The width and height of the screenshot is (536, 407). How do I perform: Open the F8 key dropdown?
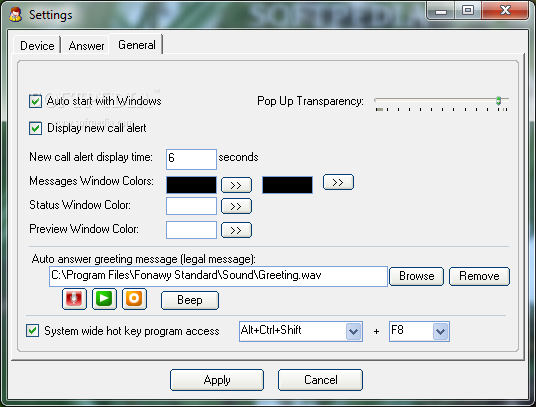(440, 331)
